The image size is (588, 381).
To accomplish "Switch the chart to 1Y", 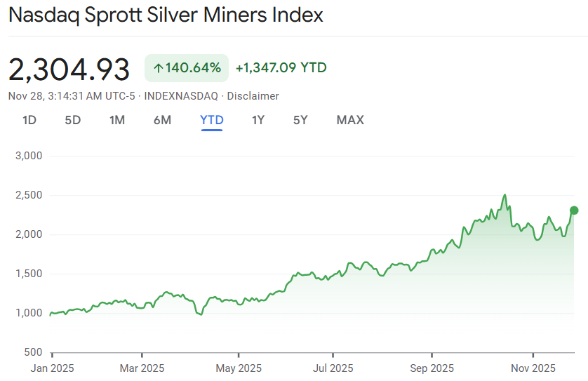I will click(x=258, y=120).
